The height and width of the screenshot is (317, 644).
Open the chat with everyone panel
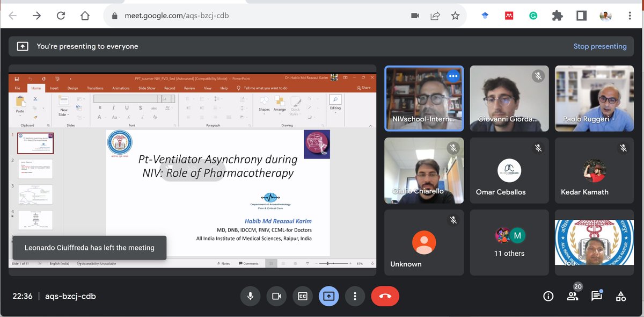point(596,296)
